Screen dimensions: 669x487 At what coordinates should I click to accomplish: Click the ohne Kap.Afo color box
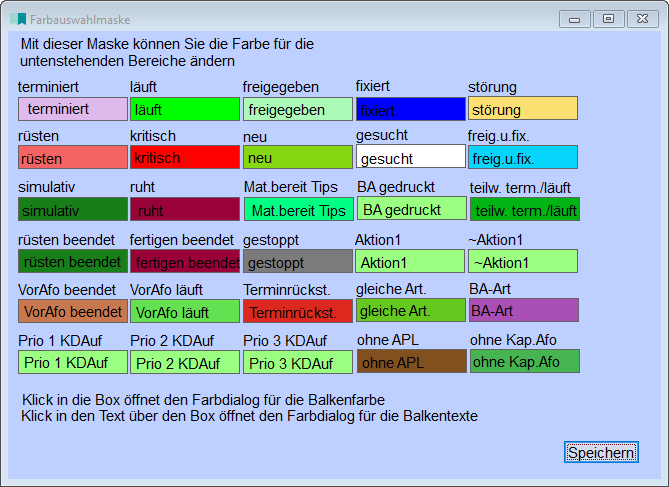[525, 361]
